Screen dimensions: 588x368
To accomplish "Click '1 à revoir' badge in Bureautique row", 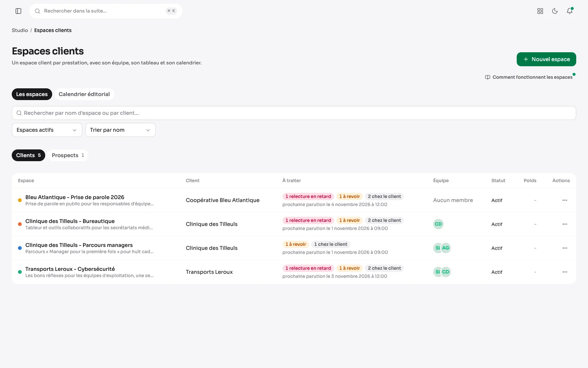I will (x=349, y=220).
